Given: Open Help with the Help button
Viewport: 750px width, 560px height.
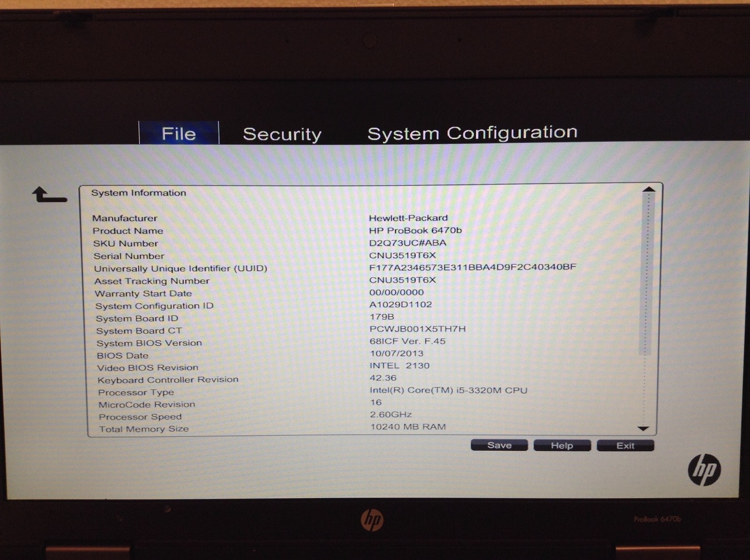Looking at the screenshot, I should [x=562, y=446].
